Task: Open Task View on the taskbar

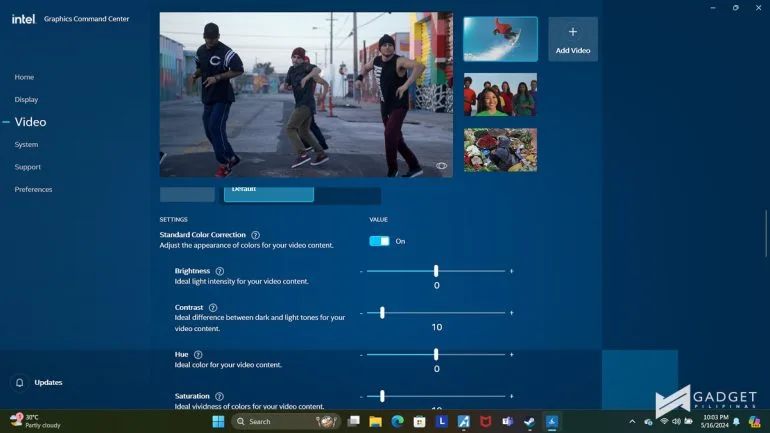Action: coord(354,422)
